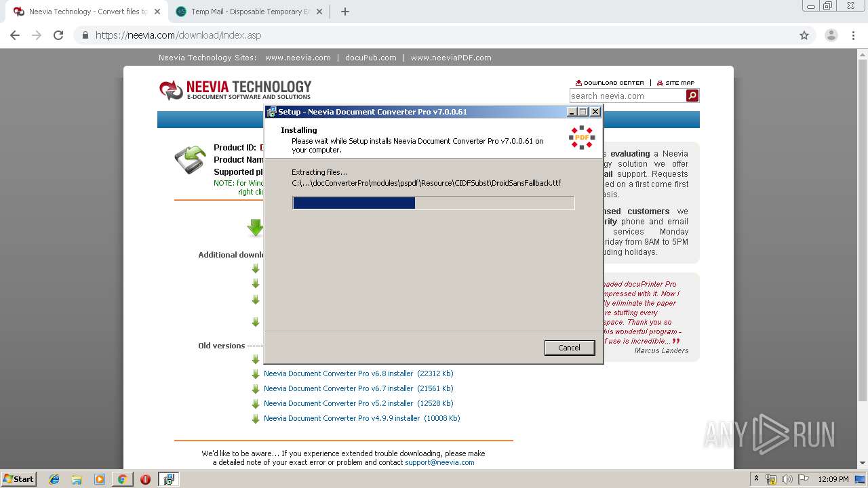
Task: Click green arrow beside v6.7 installer
Action: (x=256, y=389)
